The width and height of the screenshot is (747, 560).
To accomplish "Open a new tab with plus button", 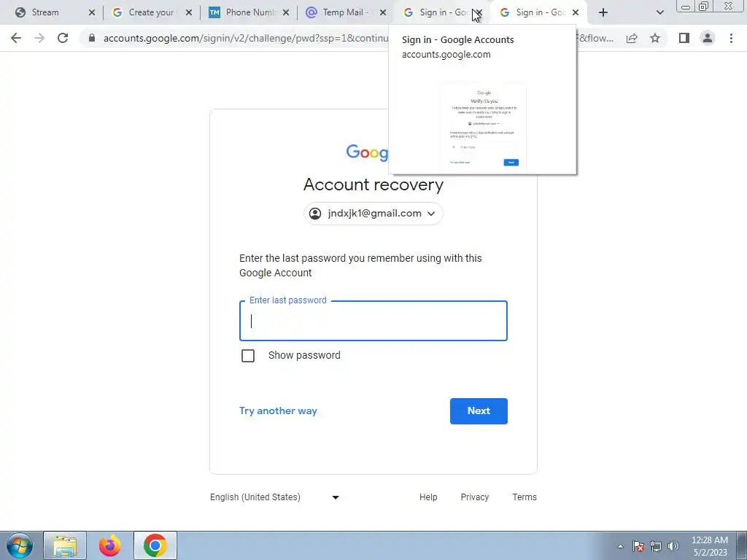I will [x=603, y=12].
